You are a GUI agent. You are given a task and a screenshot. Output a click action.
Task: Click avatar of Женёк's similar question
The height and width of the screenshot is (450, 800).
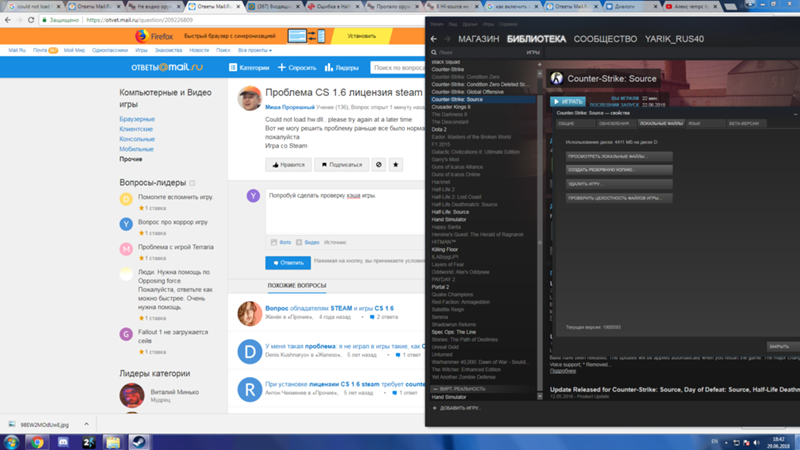point(249,313)
